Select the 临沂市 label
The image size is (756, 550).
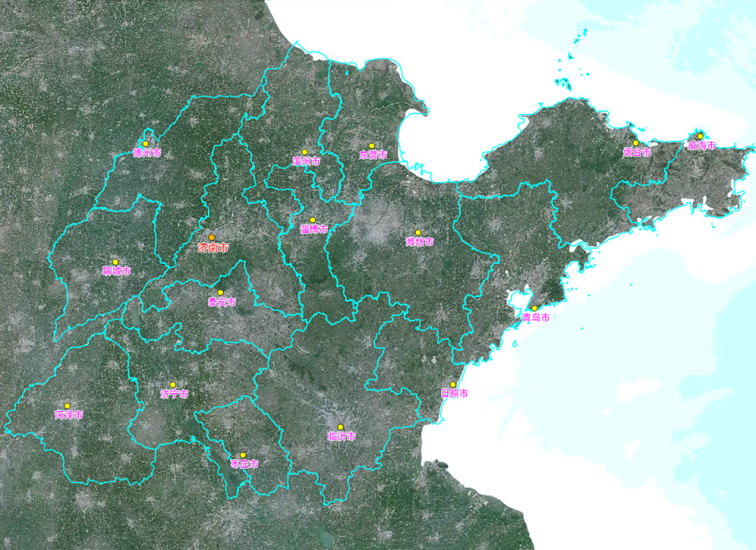click(x=342, y=437)
